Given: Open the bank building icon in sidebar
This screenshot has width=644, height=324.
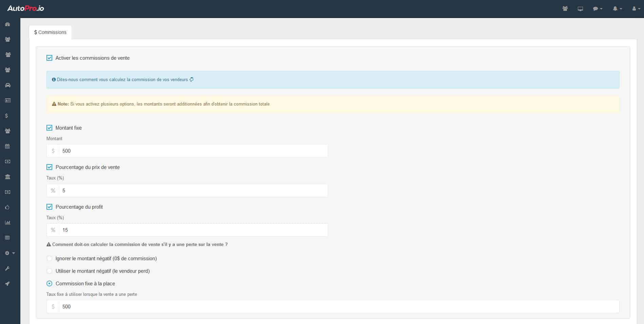Looking at the screenshot, I should (x=7, y=177).
